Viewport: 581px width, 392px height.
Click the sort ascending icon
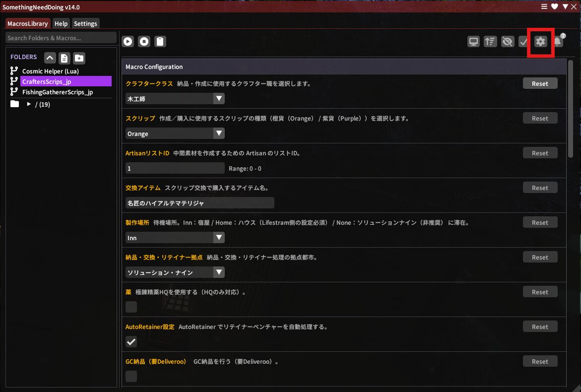click(490, 42)
